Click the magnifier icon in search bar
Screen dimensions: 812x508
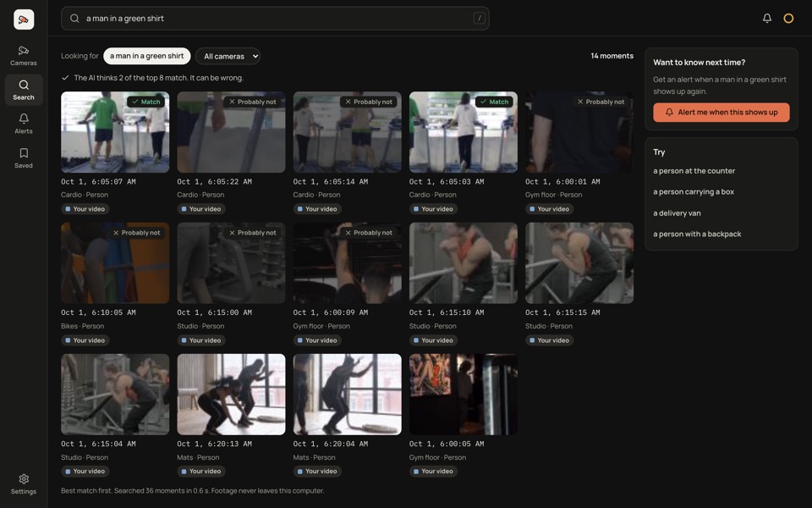pyautogui.click(x=74, y=18)
